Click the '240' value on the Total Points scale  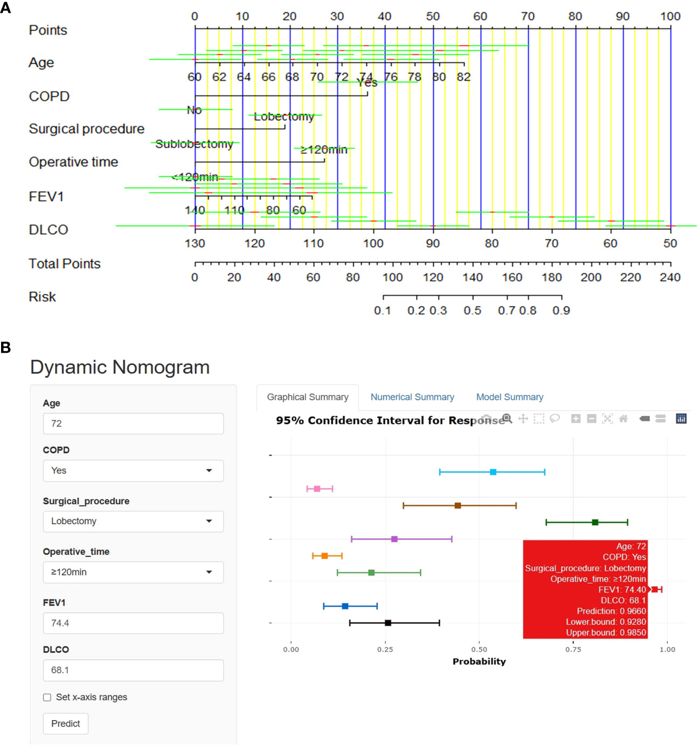(x=670, y=278)
